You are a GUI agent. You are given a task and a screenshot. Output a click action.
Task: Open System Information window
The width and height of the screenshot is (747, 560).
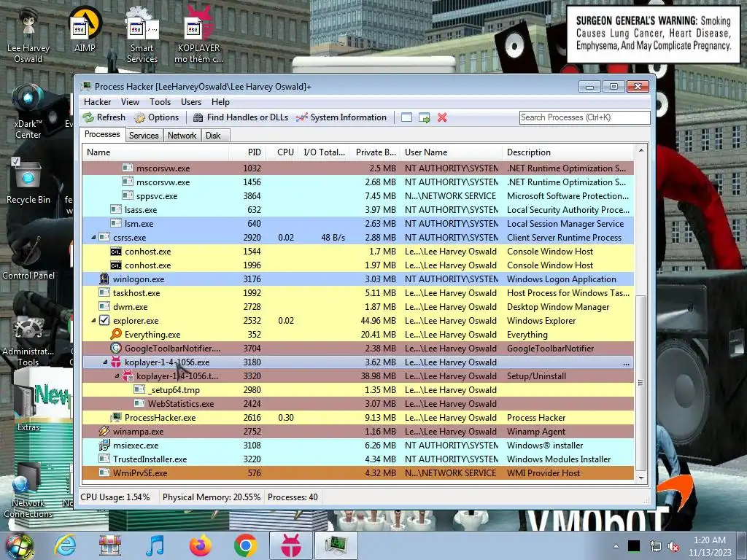(341, 117)
